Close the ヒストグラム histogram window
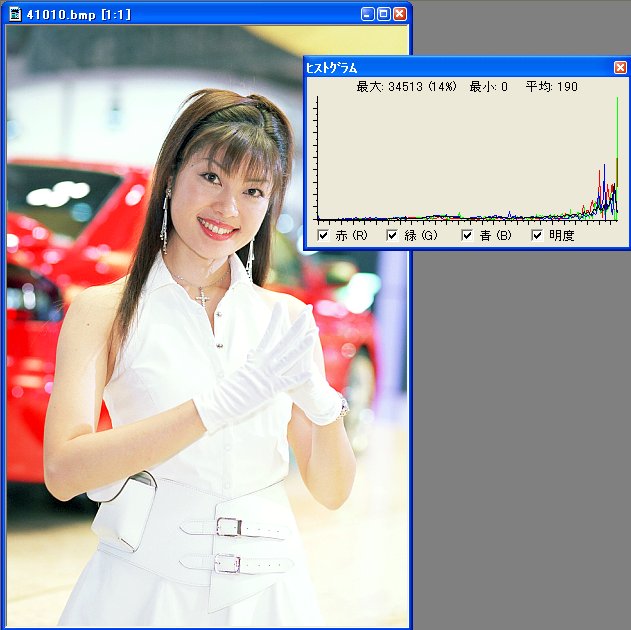 [620, 68]
